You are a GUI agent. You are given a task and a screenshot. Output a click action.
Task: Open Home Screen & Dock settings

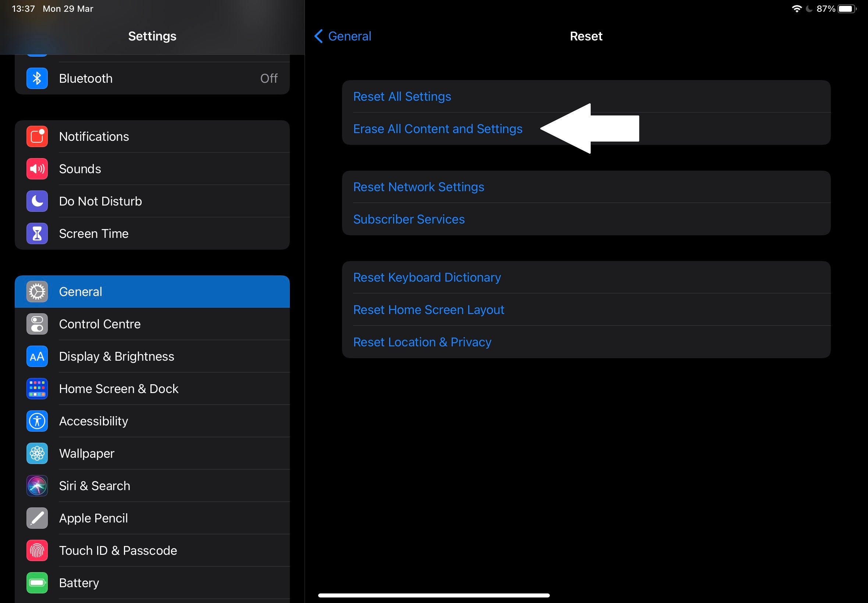tap(152, 389)
